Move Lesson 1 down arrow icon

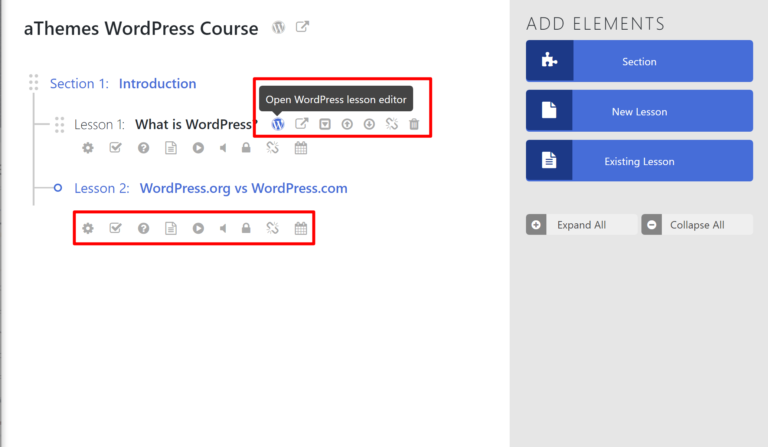point(369,124)
